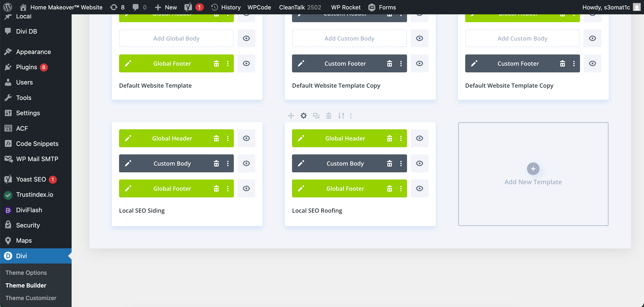Open more options for Siding Global Header
The width and height of the screenshot is (644, 307).
pos(228,138)
